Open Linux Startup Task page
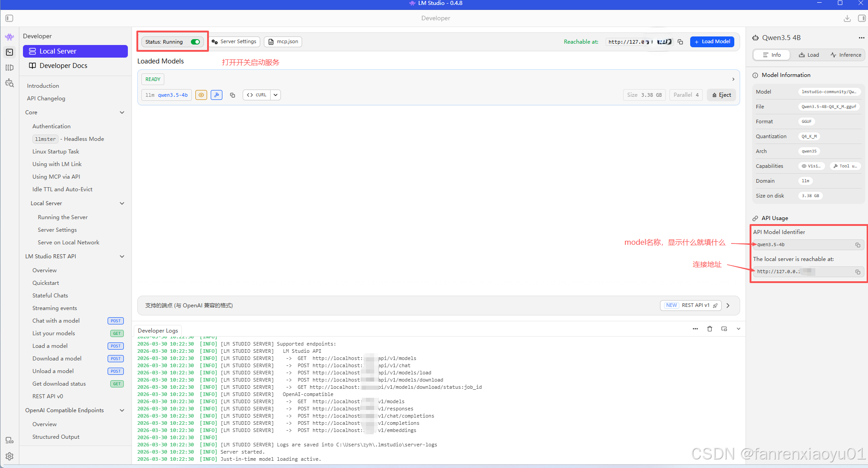The image size is (868, 468). [x=56, y=152]
